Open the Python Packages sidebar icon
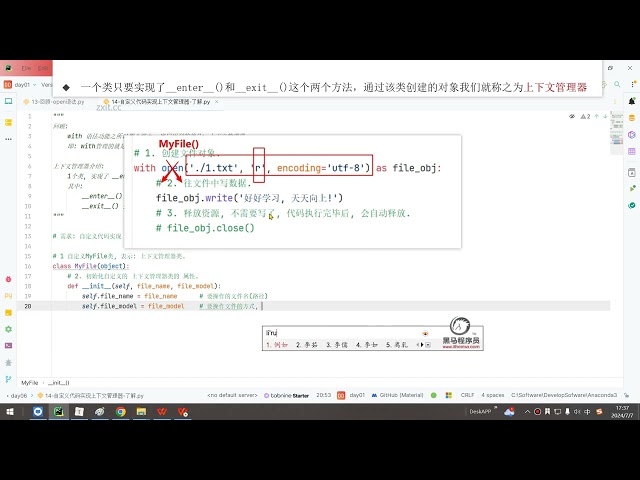 [8, 296]
